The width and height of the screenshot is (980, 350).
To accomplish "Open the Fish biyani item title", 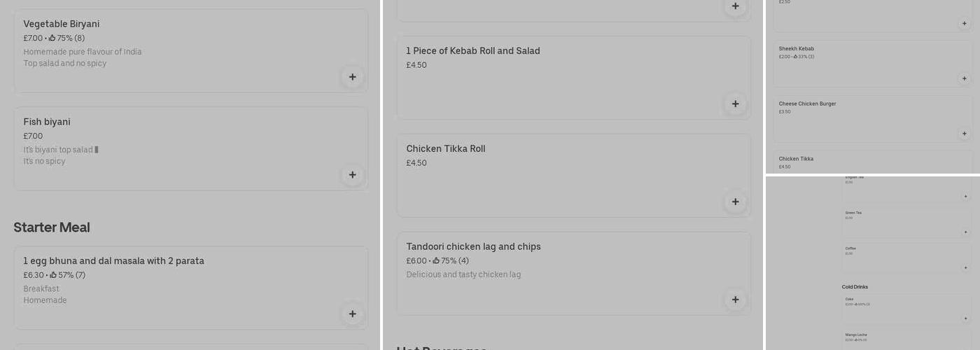I will [47, 122].
